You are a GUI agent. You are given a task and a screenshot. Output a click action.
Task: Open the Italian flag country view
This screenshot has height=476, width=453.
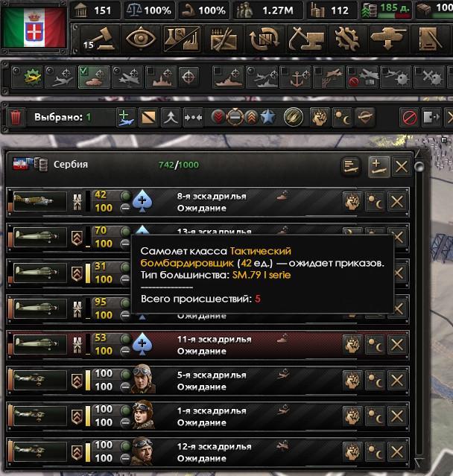pyautogui.click(x=34, y=28)
